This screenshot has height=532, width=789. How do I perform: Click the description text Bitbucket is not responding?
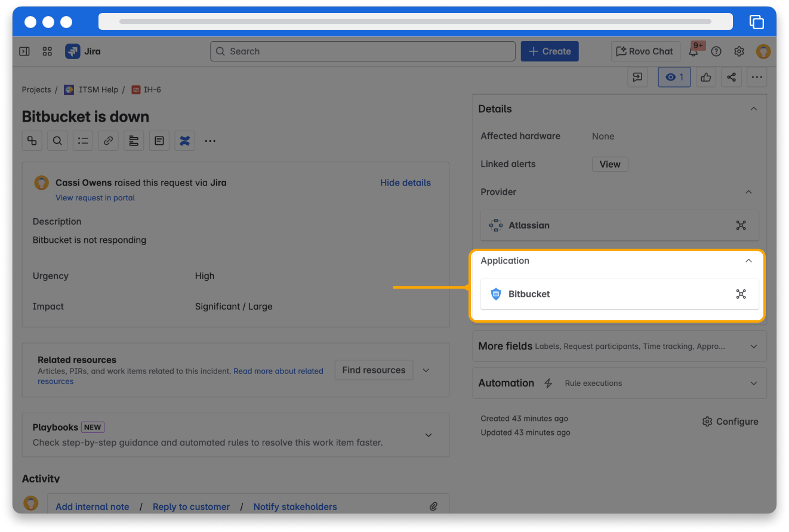click(x=90, y=240)
